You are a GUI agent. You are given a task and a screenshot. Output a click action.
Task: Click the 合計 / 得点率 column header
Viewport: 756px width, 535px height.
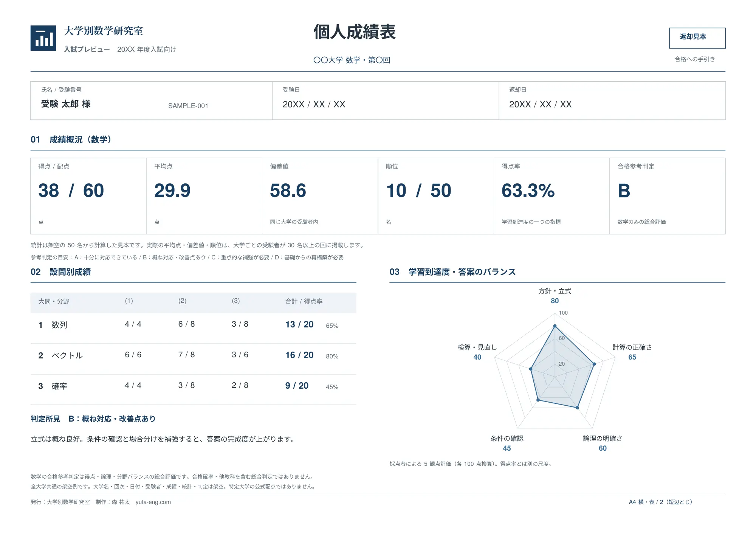304,301
